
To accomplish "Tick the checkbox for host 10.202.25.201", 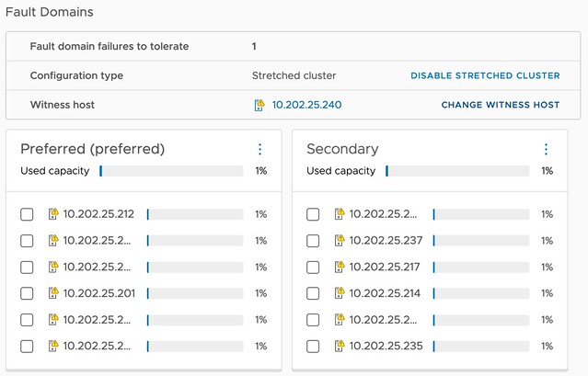I will point(27,293).
